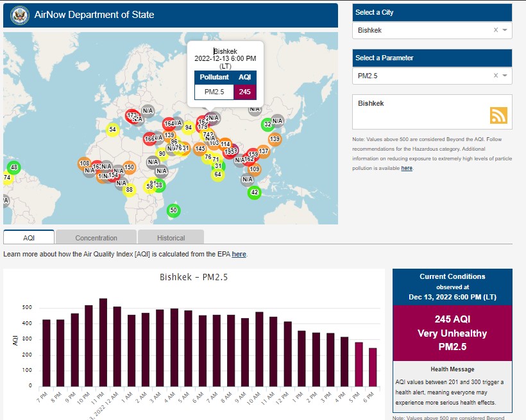This screenshot has height=420, width=526.
Task: Click the green map marker showing 48
Action: (13, 168)
